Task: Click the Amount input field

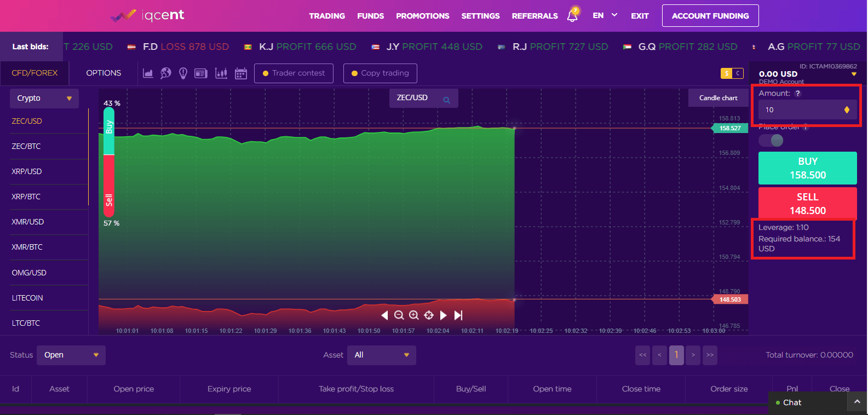Action: [x=808, y=109]
